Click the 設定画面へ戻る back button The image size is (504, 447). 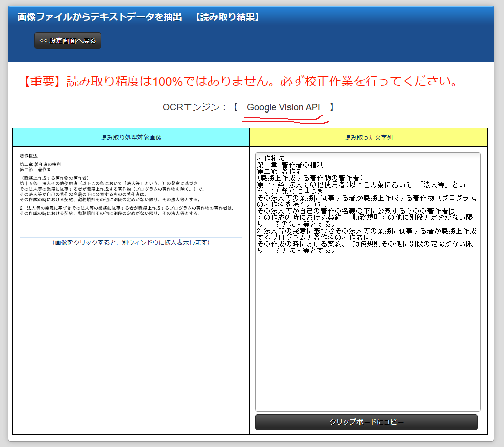(68, 41)
